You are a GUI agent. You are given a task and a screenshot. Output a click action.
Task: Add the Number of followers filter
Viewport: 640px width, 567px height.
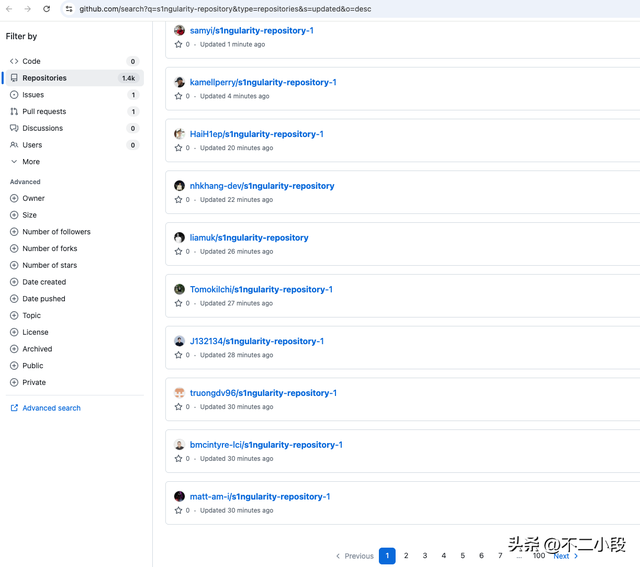[50, 232]
